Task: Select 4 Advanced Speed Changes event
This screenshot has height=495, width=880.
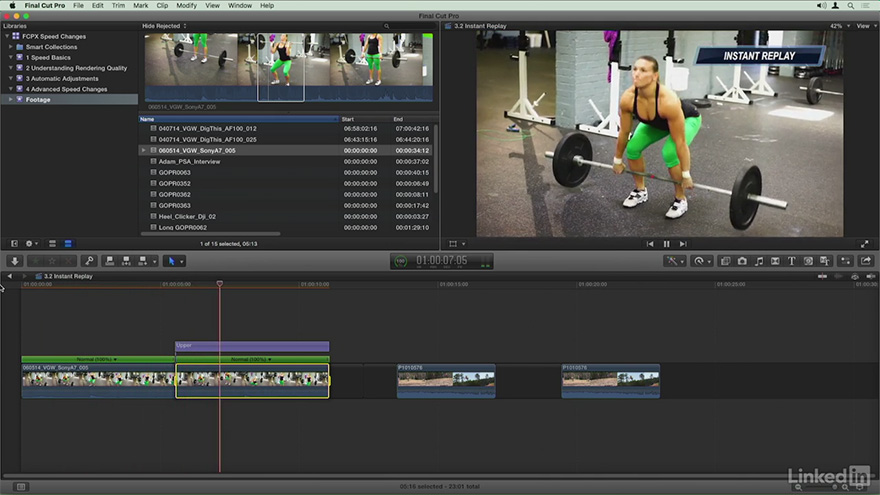Action: click(x=66, y=89)
